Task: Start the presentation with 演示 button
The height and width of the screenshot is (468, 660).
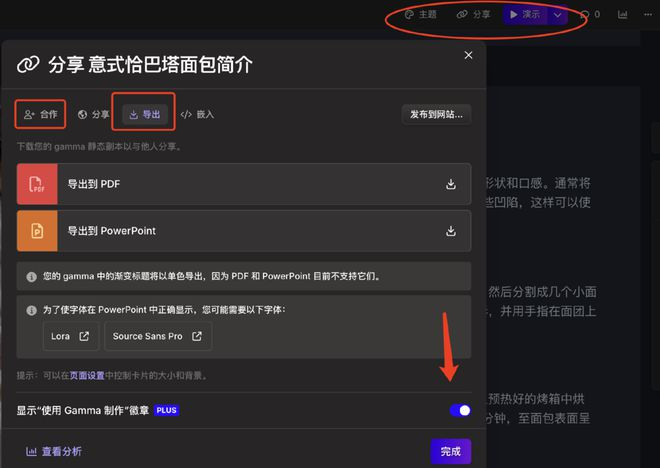Action: point(525,15)
